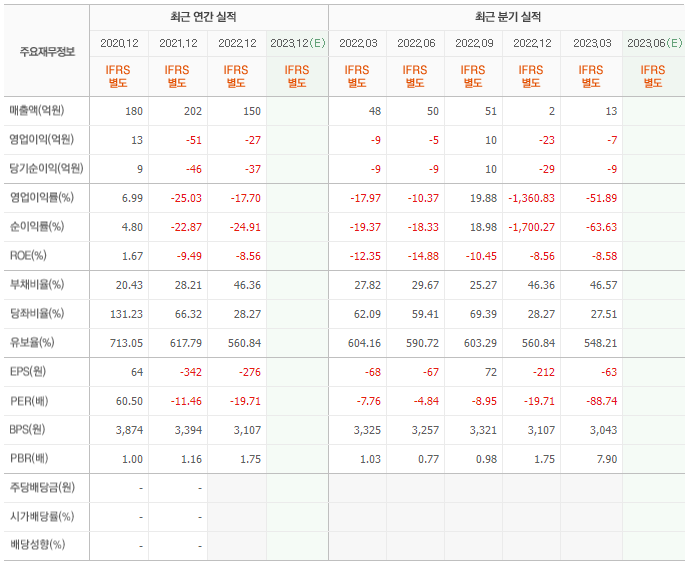The image size is (690, 565).
Task: Select the 시가배당률(%) row label
Action: click(x=42, y=516)
